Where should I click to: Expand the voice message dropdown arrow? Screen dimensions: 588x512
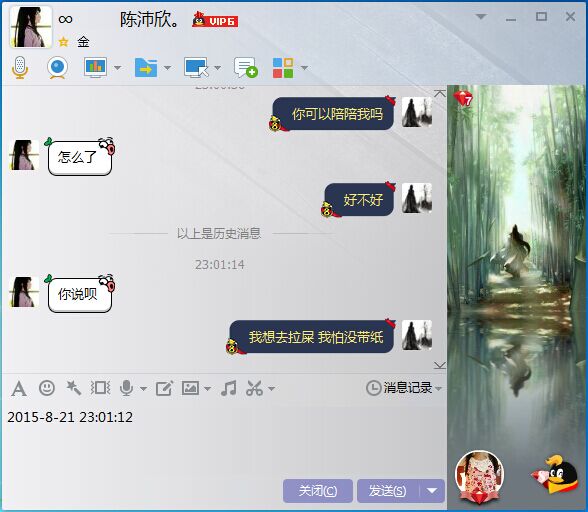click(x=143, y=389)
